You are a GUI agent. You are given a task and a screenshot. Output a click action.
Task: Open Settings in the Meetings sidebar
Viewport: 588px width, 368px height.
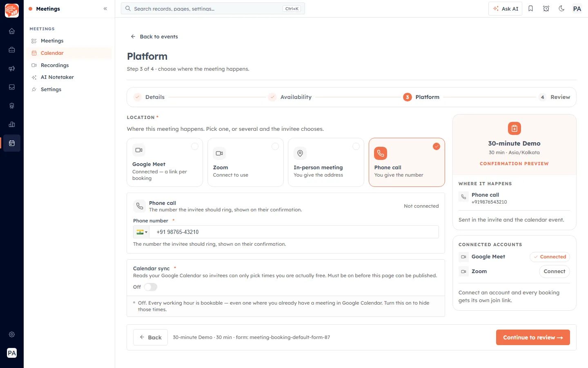(69, 90)
